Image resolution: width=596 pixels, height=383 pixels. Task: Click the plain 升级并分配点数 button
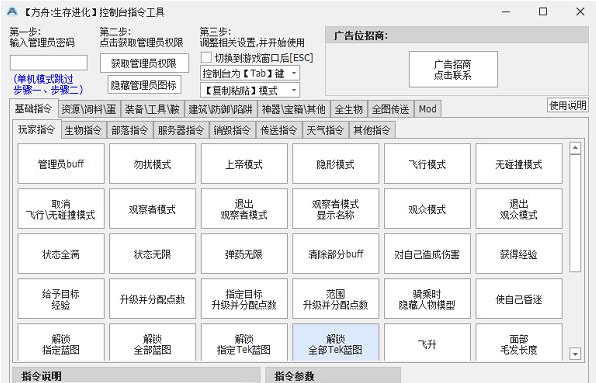[x=152, y=299]
